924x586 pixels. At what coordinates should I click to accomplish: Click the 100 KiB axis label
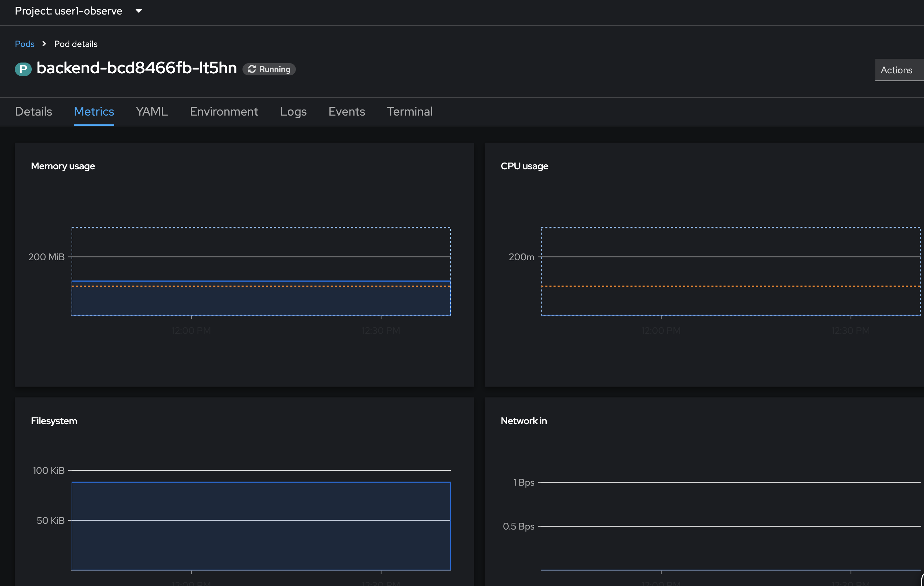click(49, 470)
